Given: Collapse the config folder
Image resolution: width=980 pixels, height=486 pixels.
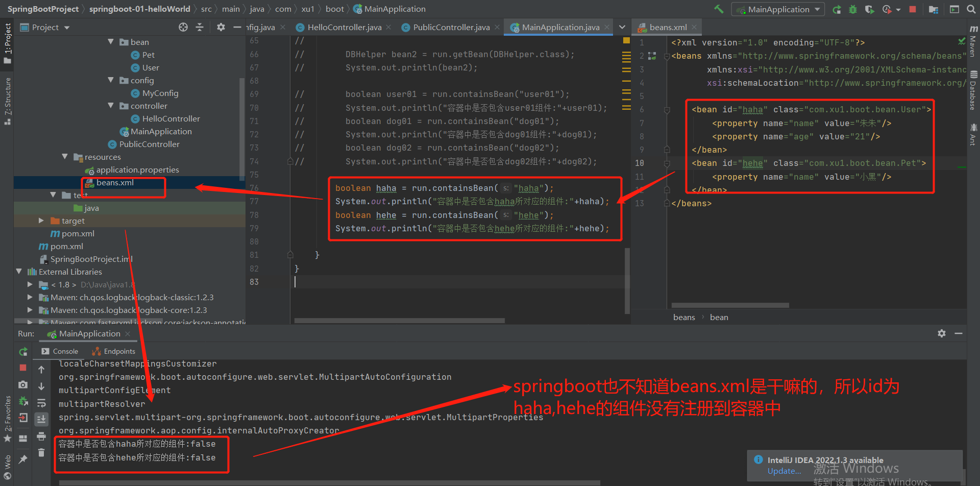Looking at the screenshot, I should click(111, 80).
